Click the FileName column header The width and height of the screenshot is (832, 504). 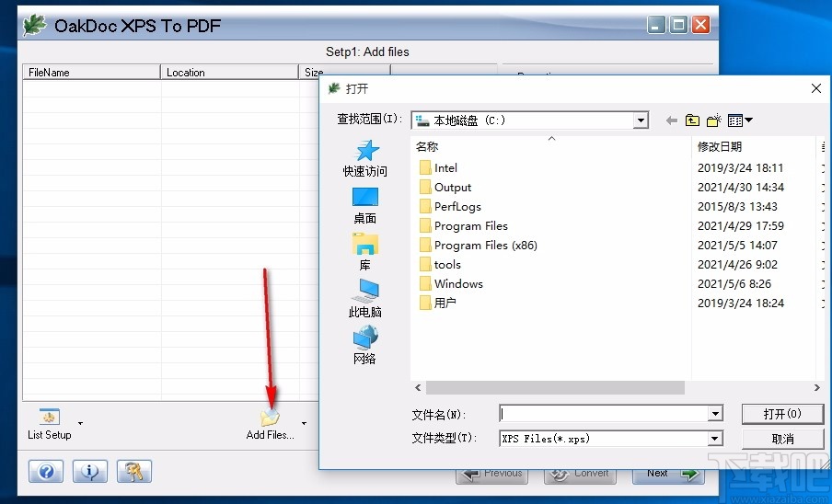coord(91,72)
